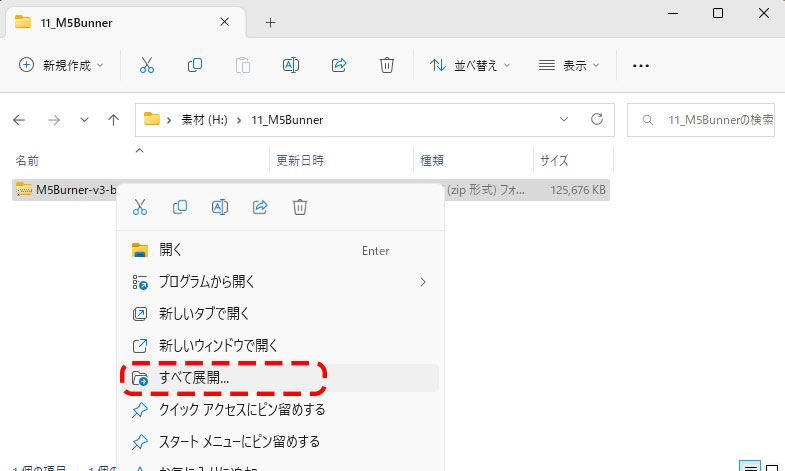The width and height of the screenshot is (785, 471).
Task: Select the M5Burner-v3-b zip file row
Action: point(311,190)
